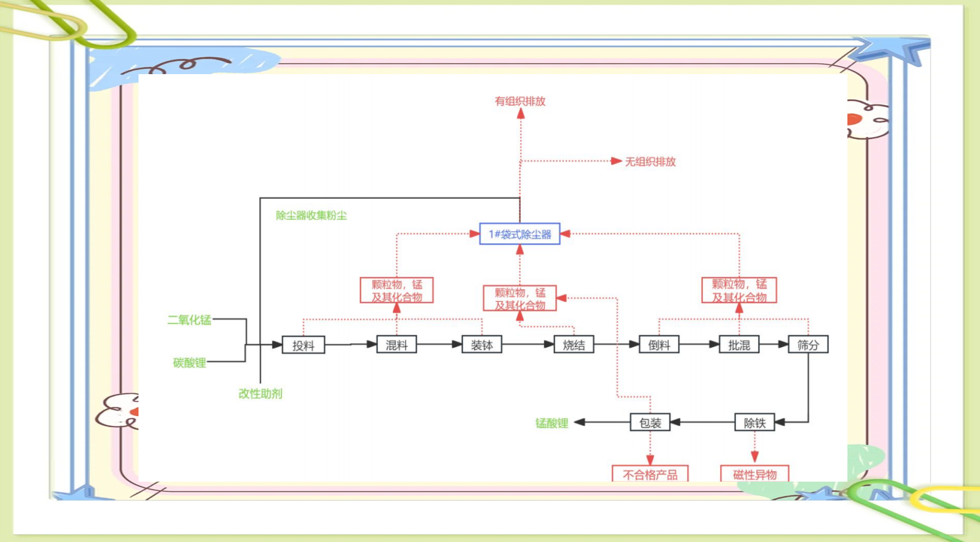Select the 批混 step box

click(x=739, y=345)
